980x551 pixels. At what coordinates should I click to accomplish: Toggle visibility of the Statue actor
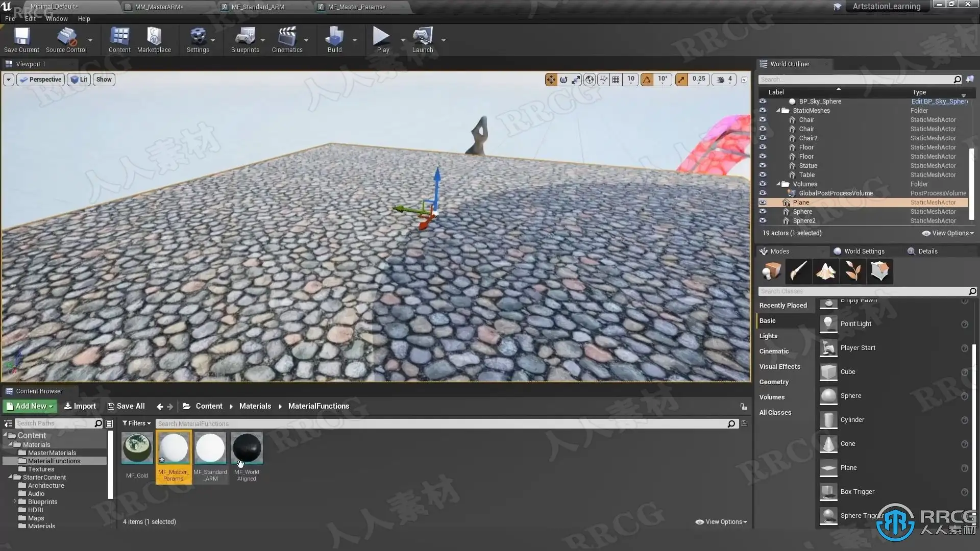pyautogui.click(x=763, y=165)
